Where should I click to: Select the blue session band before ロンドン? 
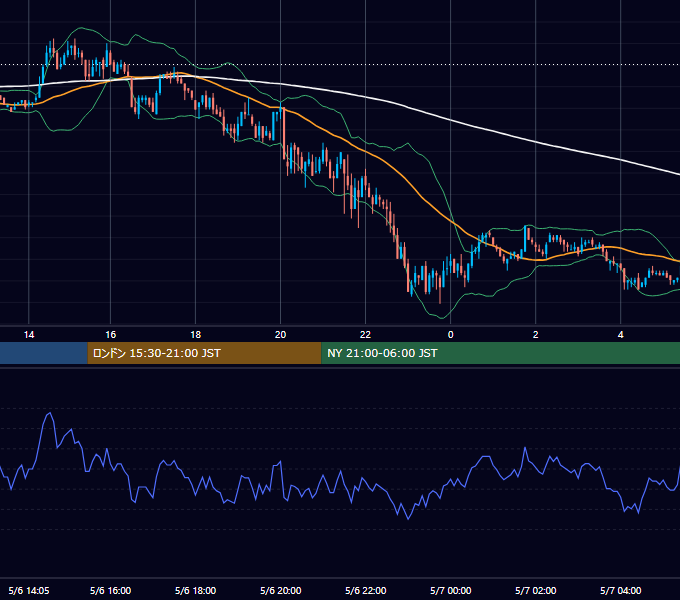click(44, 353)
